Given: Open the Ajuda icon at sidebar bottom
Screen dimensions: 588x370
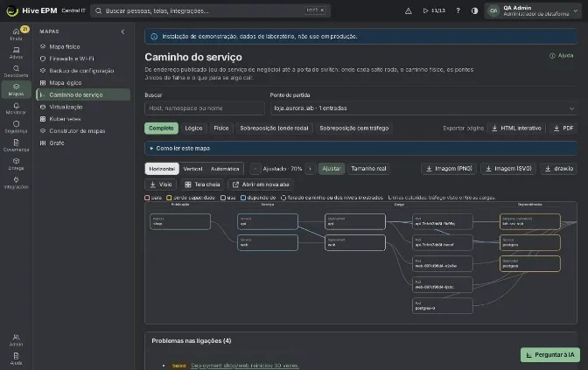Looking at the screenshot, I should coord(16,356).
